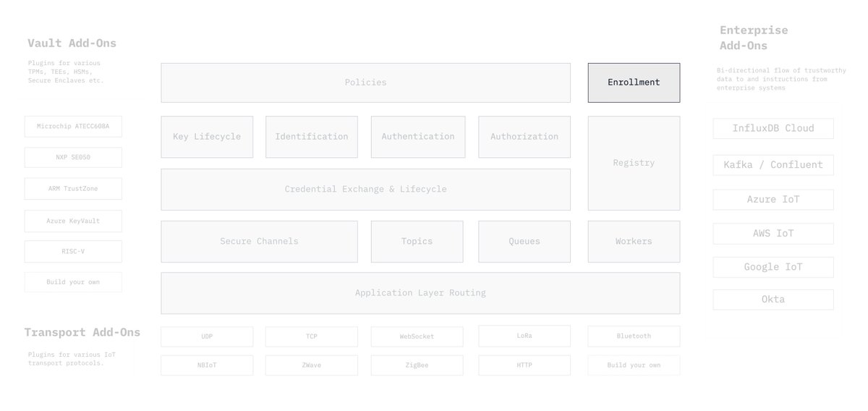The image size is (868, 411).
Task: Select the LoRa transport box
Action: pos(524,336)
